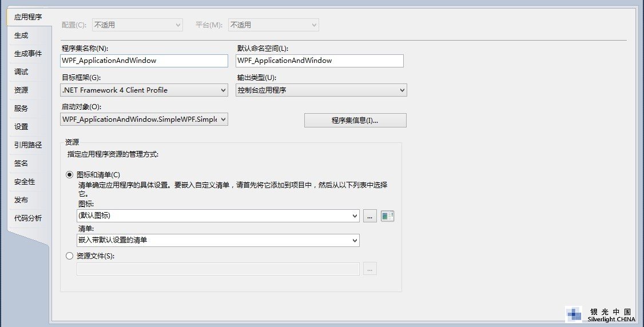Switch to 应用程序 tab
This screenshot has width=644, height=327.
pyautogui.click(x=28, y=17)
